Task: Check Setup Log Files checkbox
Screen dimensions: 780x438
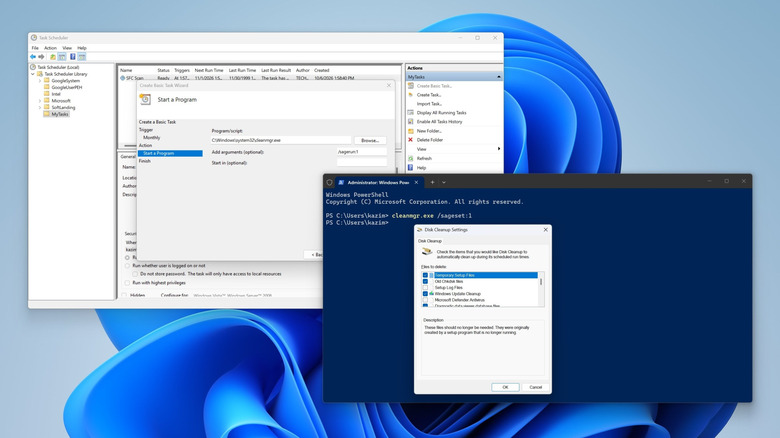Action: click(425, 288)
